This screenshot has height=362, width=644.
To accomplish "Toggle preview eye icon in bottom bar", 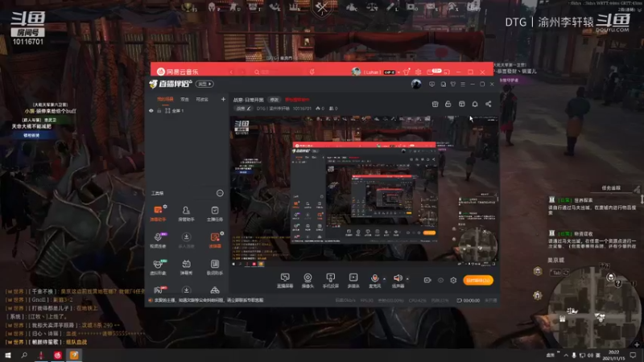I will click(440, 280).
